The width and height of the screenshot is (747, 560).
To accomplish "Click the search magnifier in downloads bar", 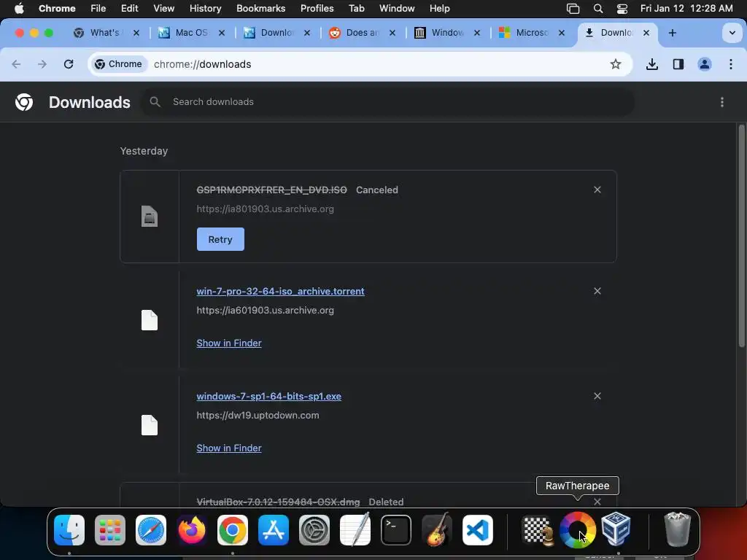I will [155, 102].
